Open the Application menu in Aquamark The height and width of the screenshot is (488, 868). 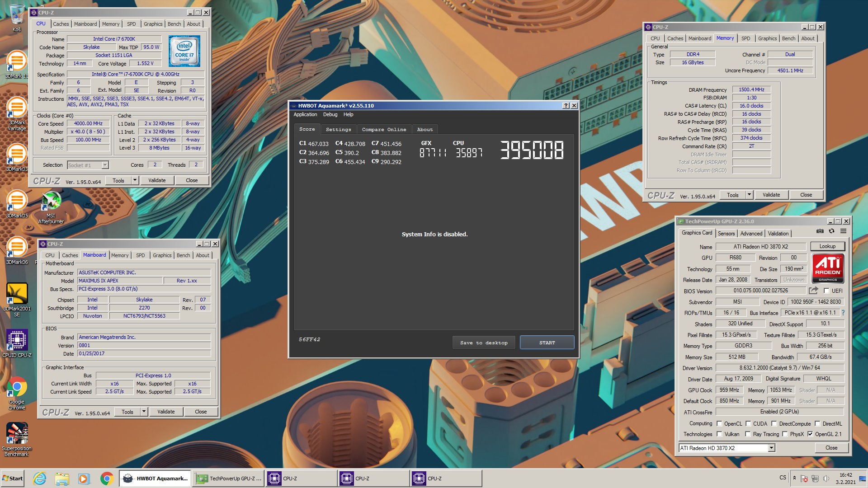305,115
